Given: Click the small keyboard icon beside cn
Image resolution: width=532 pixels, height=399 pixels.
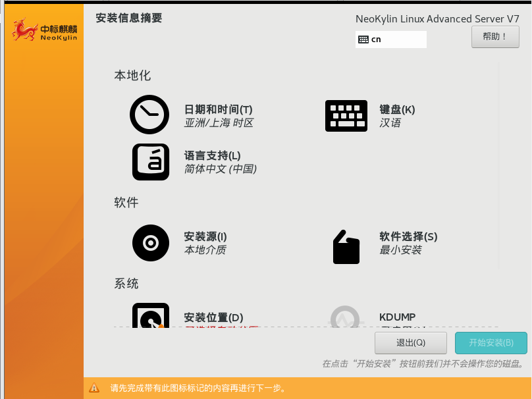Looking at the screenshot, I should coord(363,40).
